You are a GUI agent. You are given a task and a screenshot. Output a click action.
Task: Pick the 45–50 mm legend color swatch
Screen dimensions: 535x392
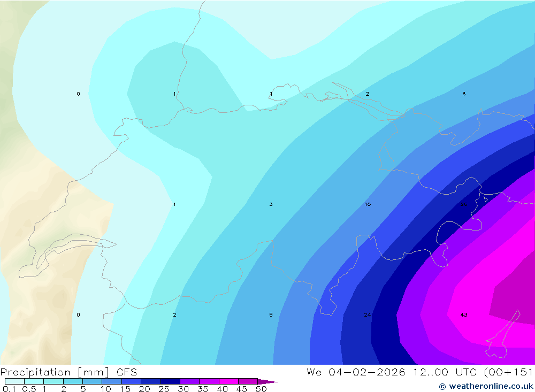coord(248,381)
